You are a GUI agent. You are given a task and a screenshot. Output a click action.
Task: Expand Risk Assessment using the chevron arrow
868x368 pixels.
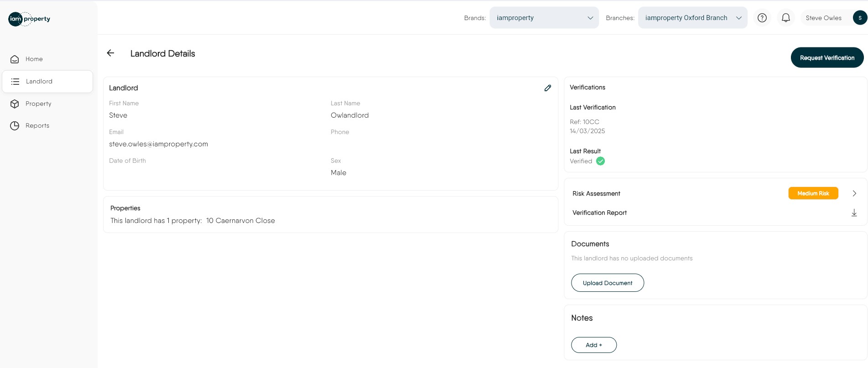click(854, 193)
